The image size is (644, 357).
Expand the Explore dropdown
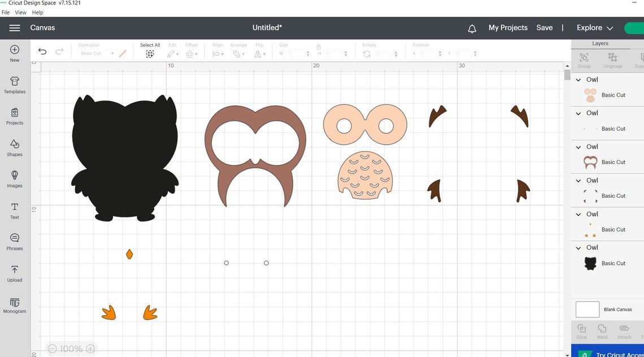pos(594,28)
